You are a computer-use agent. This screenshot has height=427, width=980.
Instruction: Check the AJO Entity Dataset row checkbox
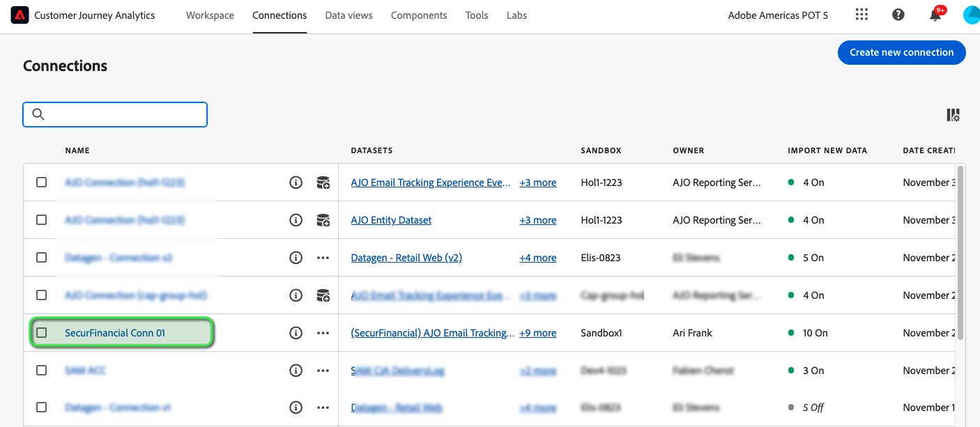tap(42, 220)
